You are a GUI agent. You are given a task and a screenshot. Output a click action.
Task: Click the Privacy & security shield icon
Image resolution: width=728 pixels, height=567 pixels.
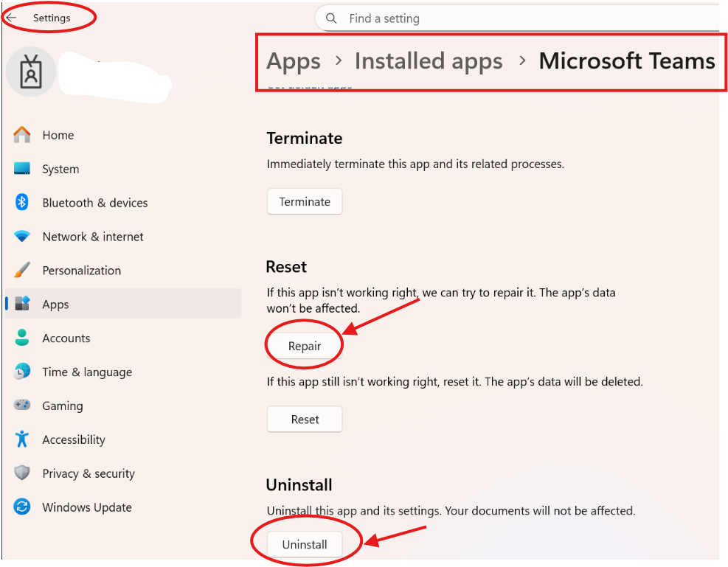[22, 473]
